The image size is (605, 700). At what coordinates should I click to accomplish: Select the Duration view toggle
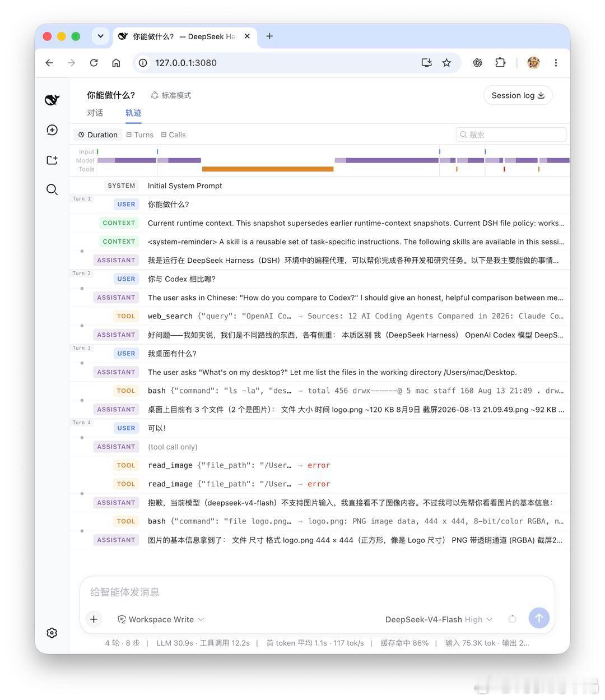pyautogui.click(x=98, y=135)
